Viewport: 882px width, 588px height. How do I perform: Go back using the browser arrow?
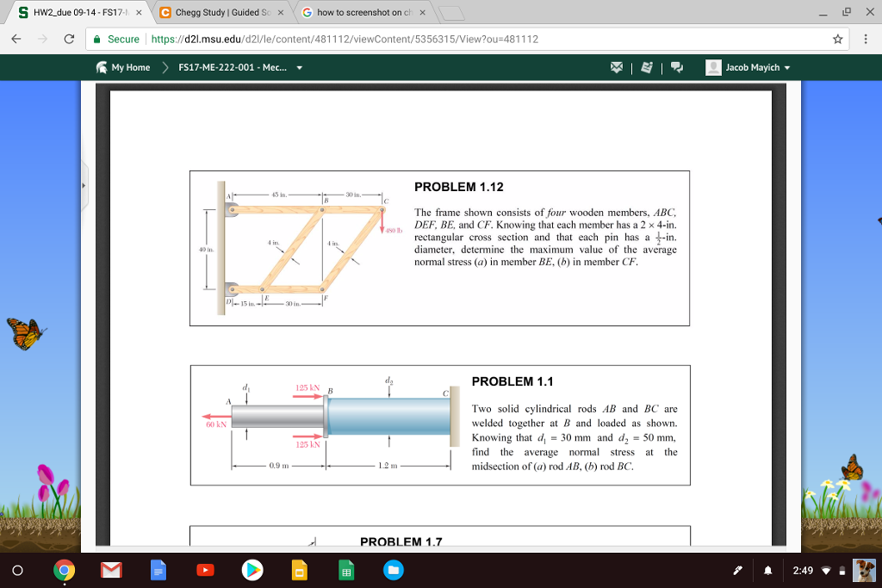tap(16, 39)
